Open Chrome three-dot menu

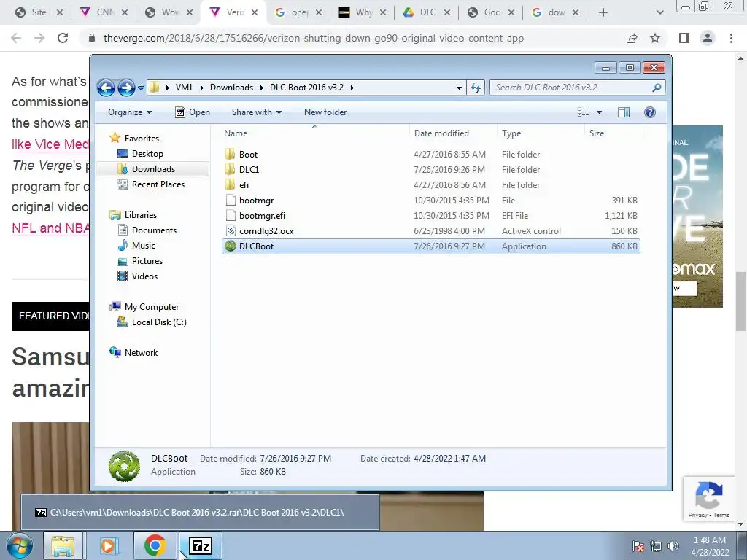pos(731,38)
